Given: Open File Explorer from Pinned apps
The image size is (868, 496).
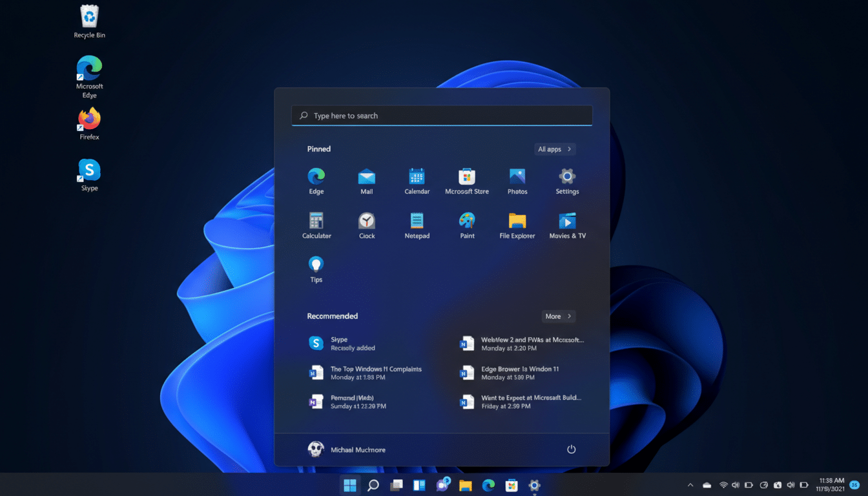Looking at the screenshot, I should [517, 224].
